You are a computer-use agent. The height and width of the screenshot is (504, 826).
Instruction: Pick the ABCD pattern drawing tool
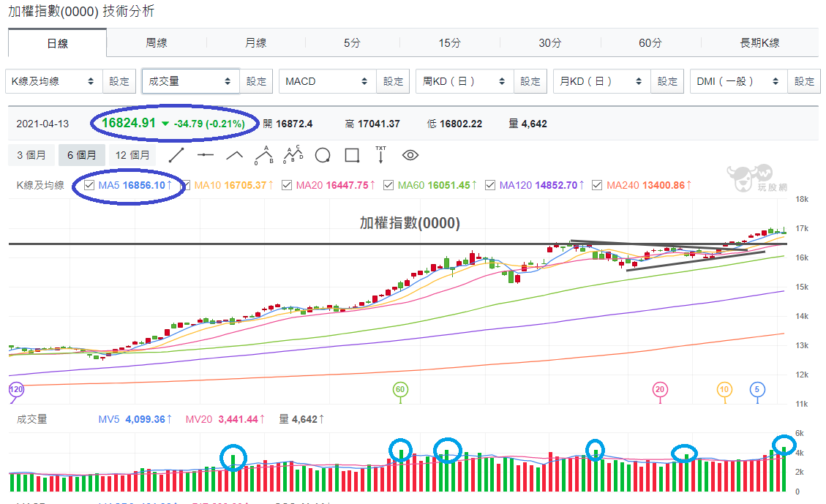click(293, 154)
